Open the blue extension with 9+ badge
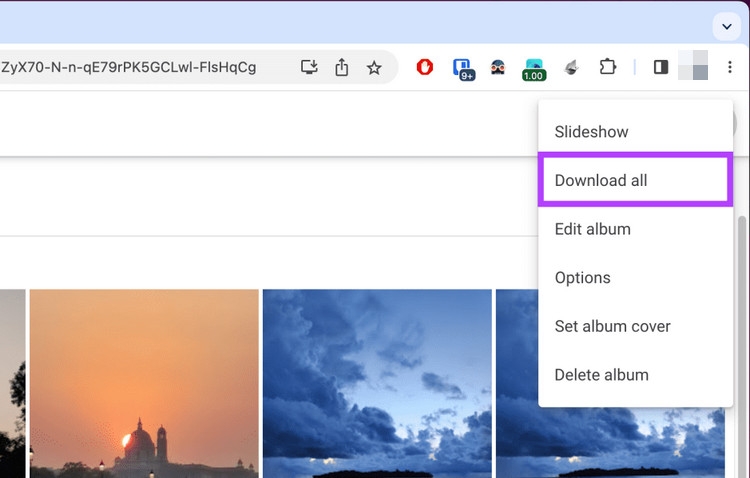The height and width of the screenshot is (478, 750). 463,68
